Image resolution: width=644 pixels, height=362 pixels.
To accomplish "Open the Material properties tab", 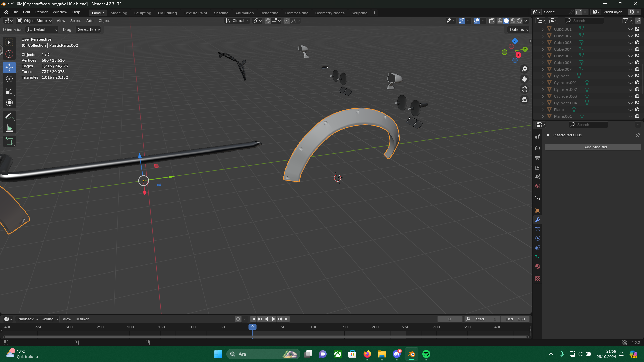I will coord(538,267).
